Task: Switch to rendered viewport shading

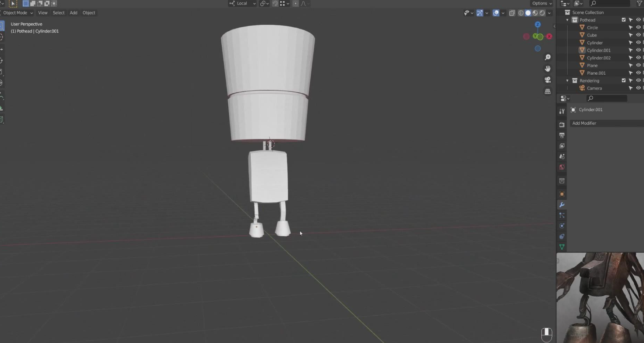Action: pos(542,13)
